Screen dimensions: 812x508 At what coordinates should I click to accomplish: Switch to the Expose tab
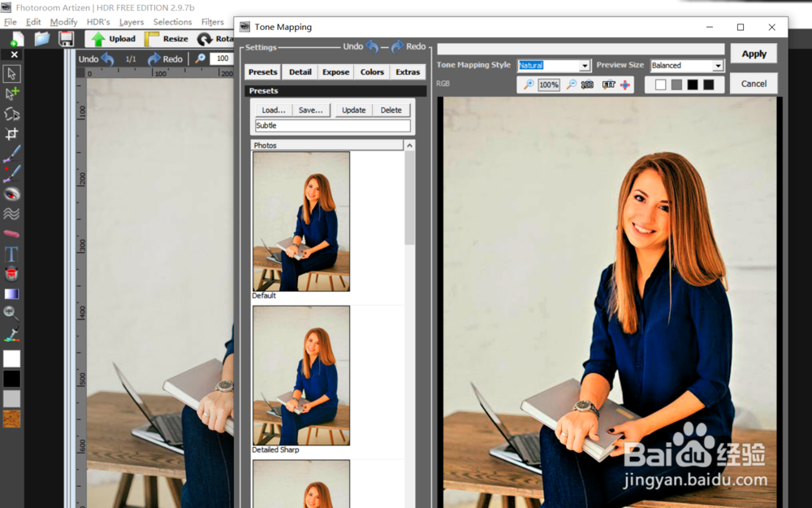335,72
